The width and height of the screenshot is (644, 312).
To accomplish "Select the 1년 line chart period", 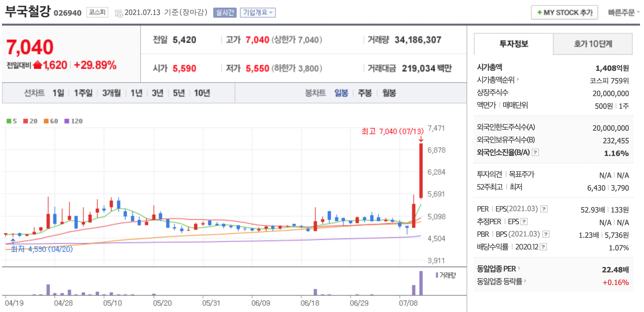I will point(136,93).
